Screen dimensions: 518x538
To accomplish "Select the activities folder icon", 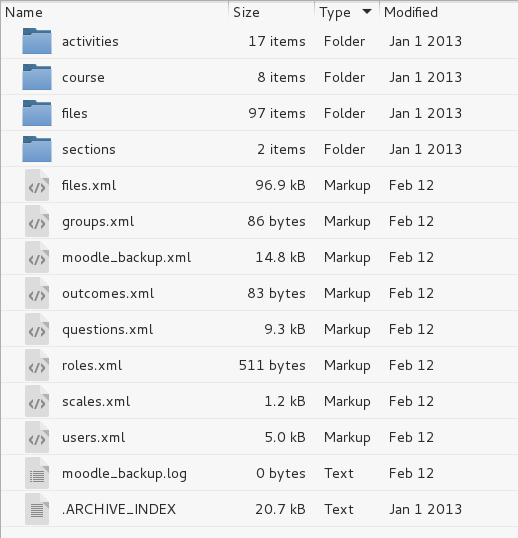I will 37,41.
